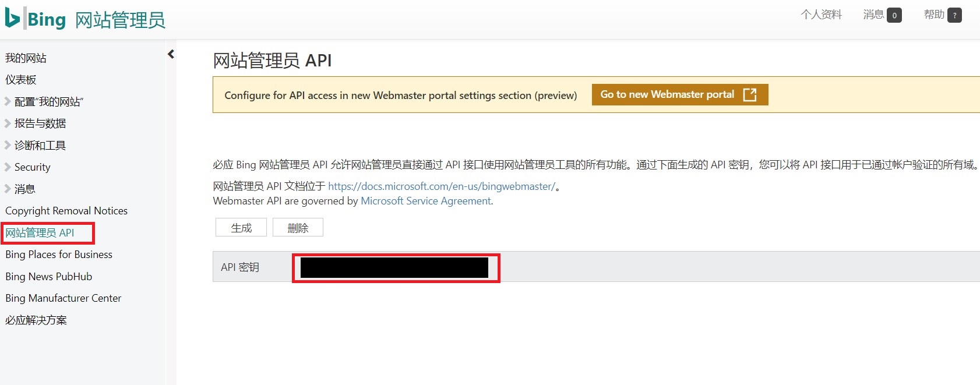Open 消息 in the top bar
Screen dimensions: 980x385
[873, 15]
